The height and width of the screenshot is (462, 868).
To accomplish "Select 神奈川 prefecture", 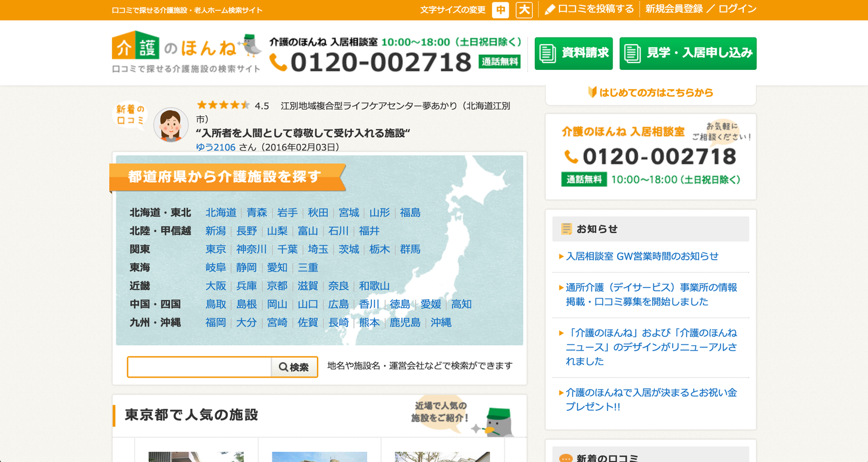I will [252, 249].
